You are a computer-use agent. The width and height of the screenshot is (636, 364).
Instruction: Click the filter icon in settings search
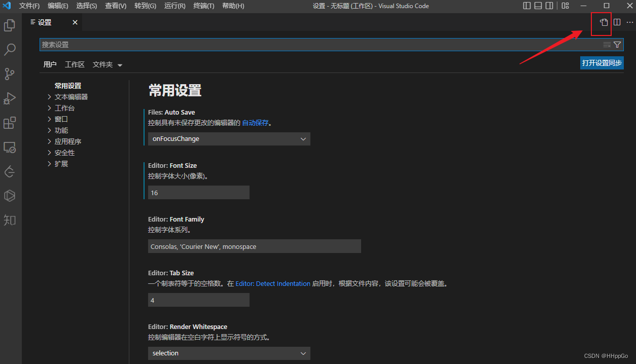(x=617, y=45)
